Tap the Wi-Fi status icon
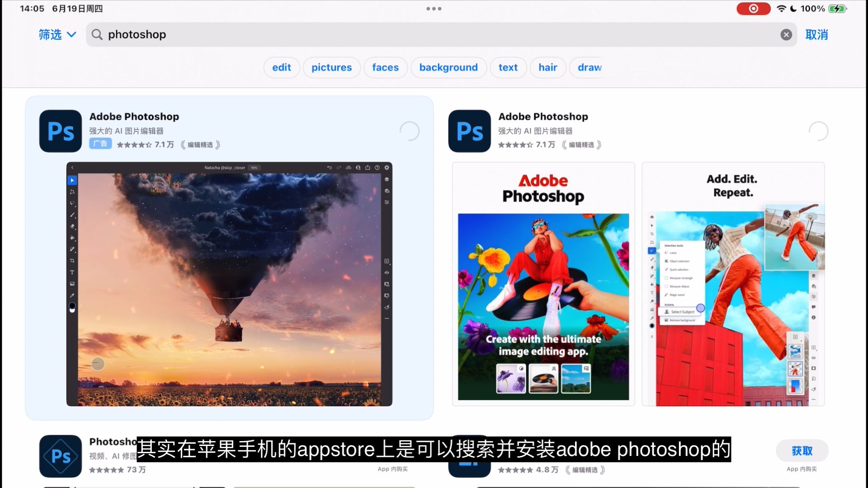The width and height of the screenshot is (868, 488). [x=781, y=9]
